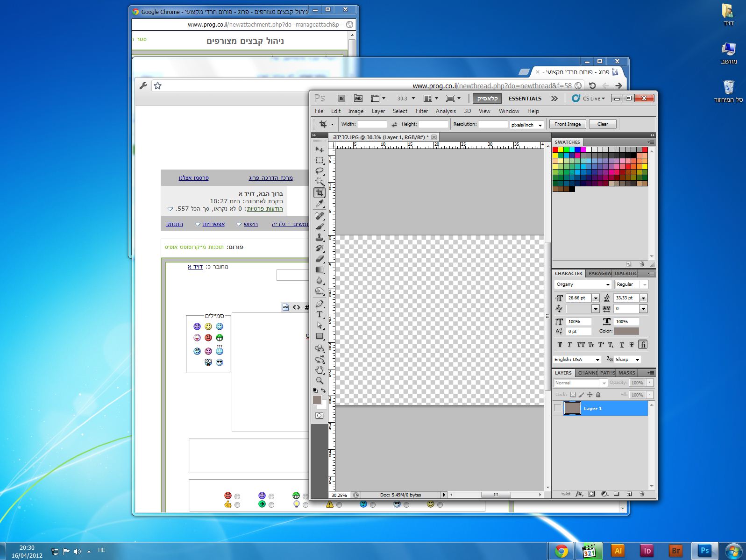The width and height of the screenshot is (746, 560).
Task: Select the ESSENTIALS workspace button
Action: click(525, 99)
